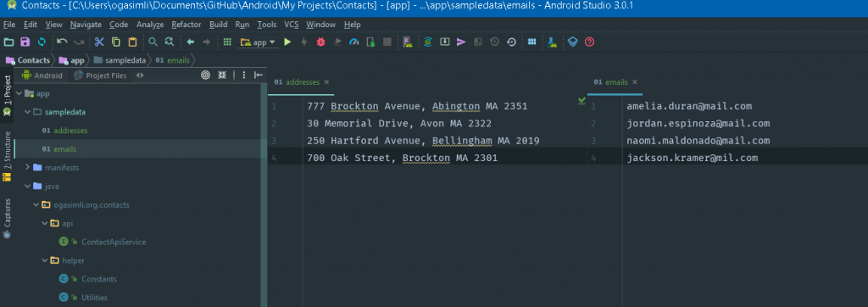
Task: Open the Edit menu
Action: pos(31,25)
